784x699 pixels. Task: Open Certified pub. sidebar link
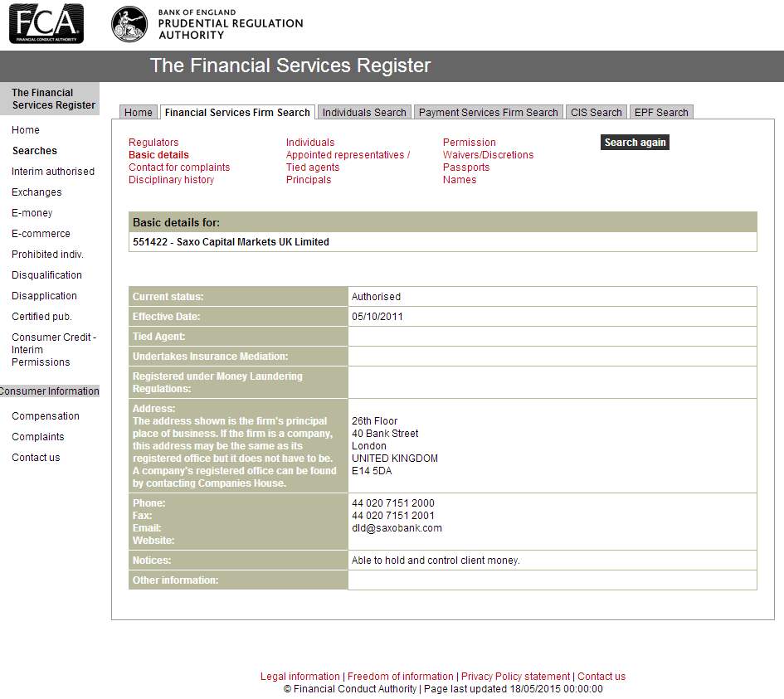tap(41, 317)
